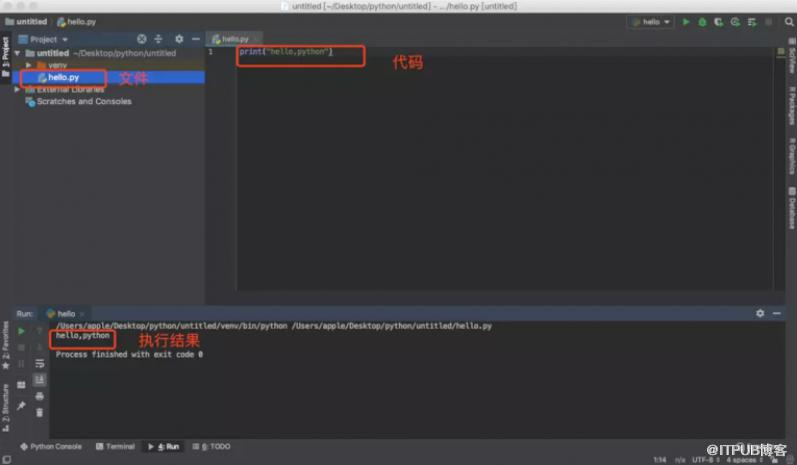Select hello.py in project tree
Screen dimensions: 797x465
click(x=108, y=77)
